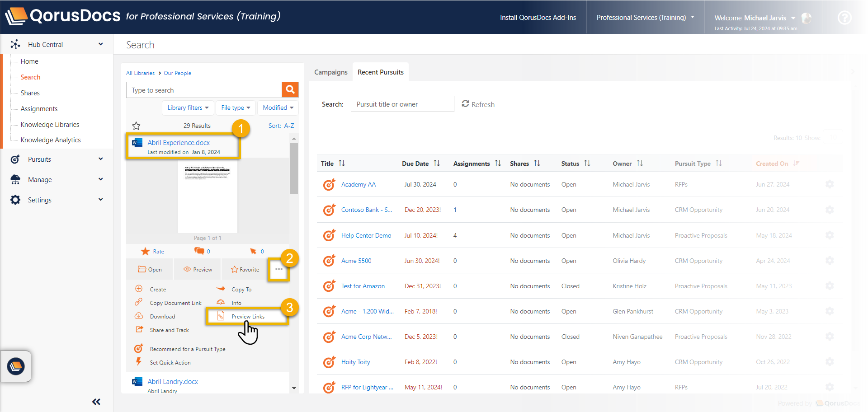The image size is (868, 412).
Task: Click the document page thumbnail preview
Action: tap(208, 197)
